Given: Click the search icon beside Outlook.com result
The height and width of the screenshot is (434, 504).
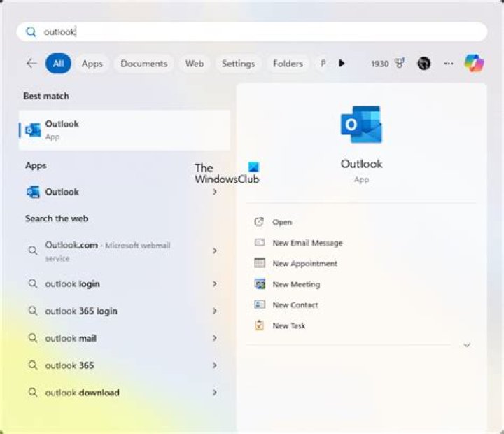Looking at the screenshot, I should [33, 251].
